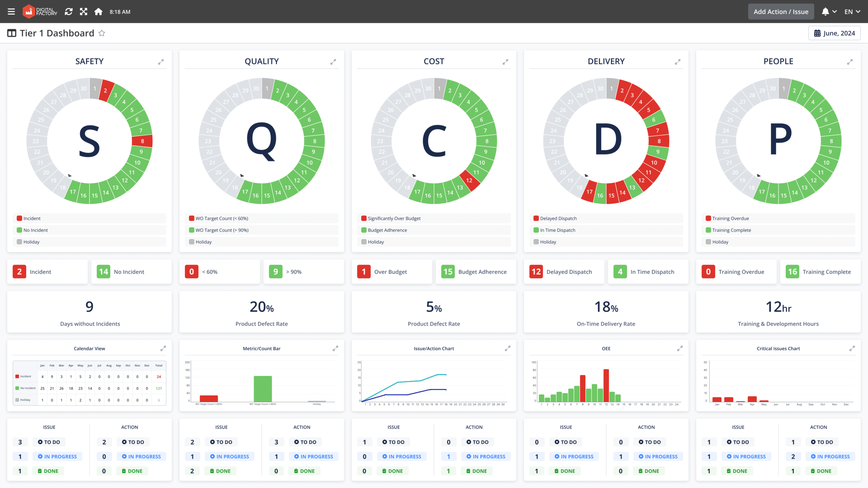Click the Digital Factory logo
The width and height of the screenshot is (868, 488).
(x=40, y=12)
